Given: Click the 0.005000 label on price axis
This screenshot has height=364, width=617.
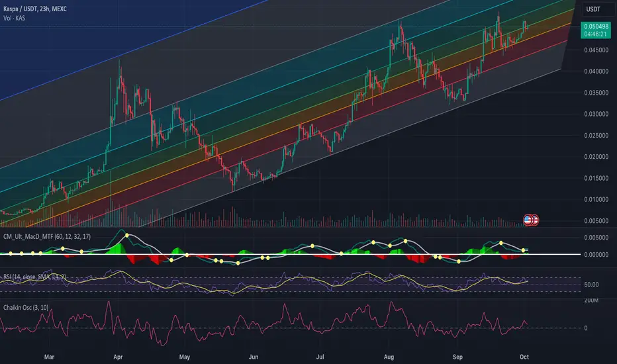Looking at the screenshot, I should 596,221.
